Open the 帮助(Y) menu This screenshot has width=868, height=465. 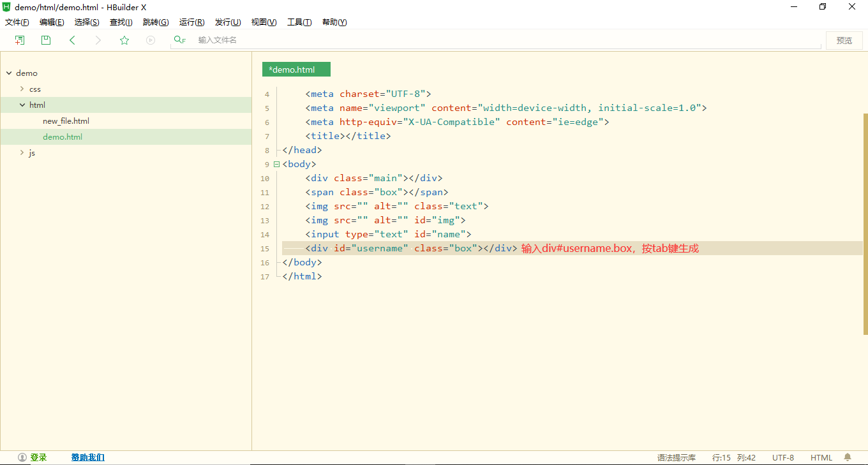(x=334, y=22)
